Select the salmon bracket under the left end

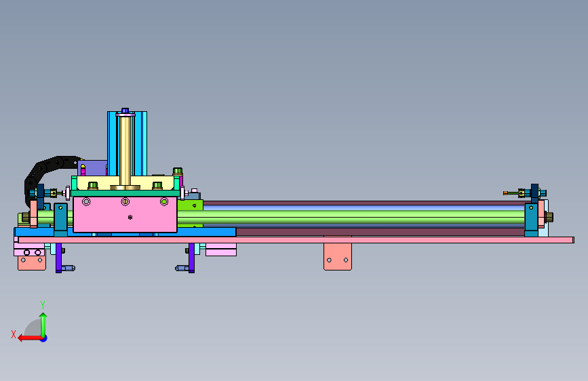(32, 263)
